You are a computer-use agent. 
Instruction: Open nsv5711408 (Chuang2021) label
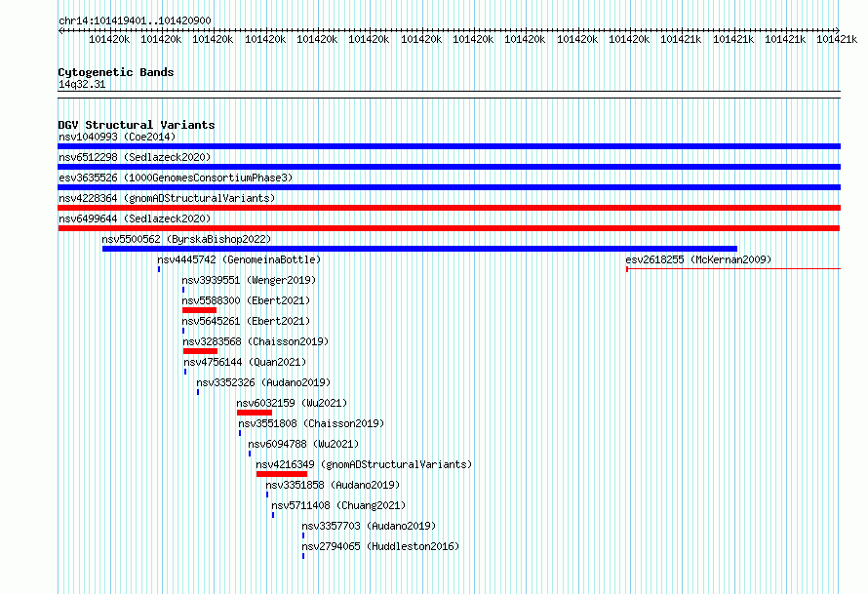pyautogui.click(x=338, y=505)
